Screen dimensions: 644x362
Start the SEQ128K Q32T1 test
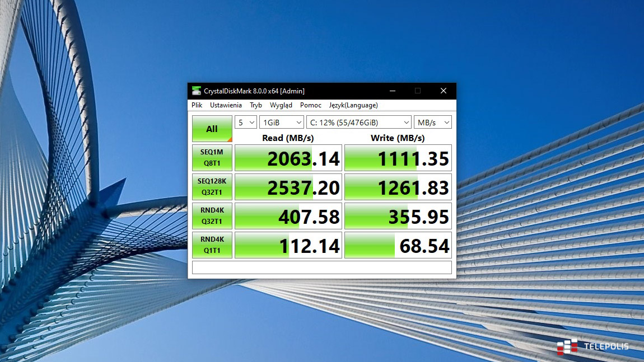tap(212, 187)
